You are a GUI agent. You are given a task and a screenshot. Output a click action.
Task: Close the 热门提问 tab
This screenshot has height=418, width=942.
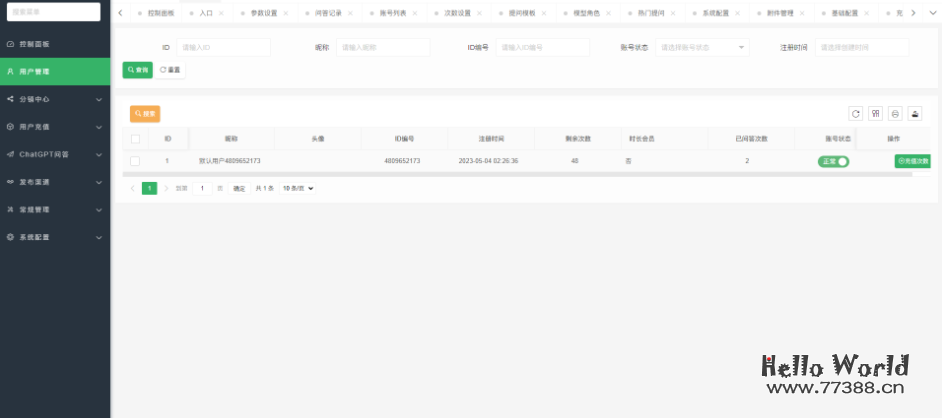(x=673, y=13)
